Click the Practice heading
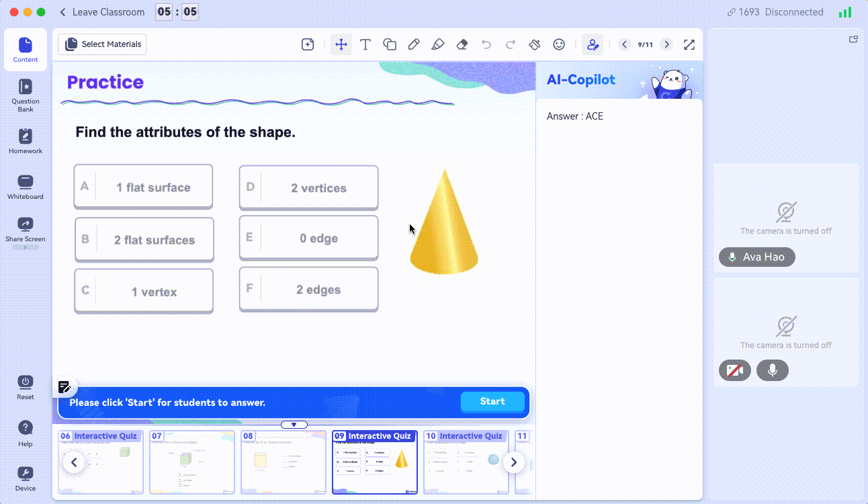Screen dimensions: 868x504 point(105,82)
